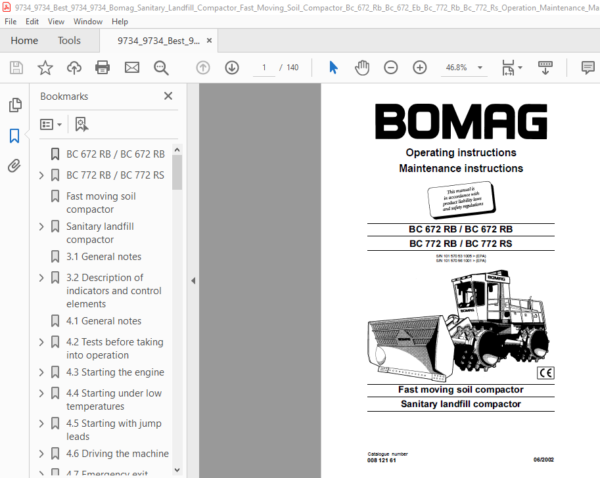The height and width of the screenshot is (478, 600).
Task: Click the BOMAG logo on the page
Action: (x=461, y=121)
